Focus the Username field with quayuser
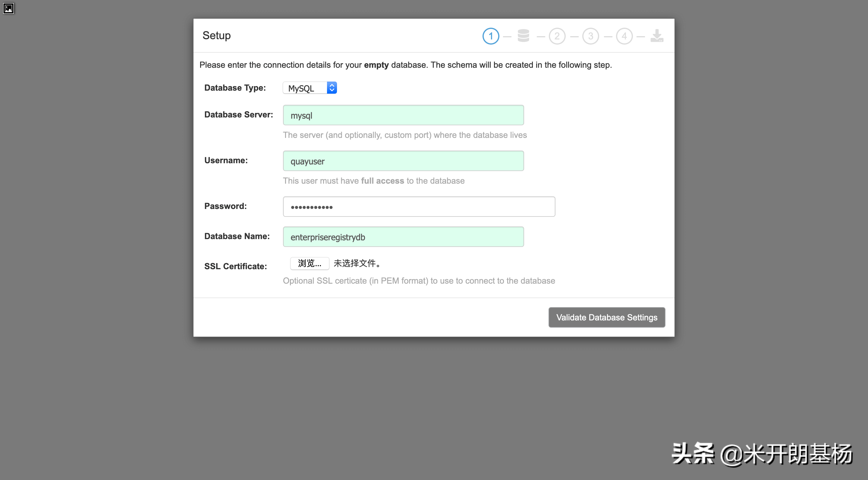The image size is (868, 480). tap(403, 161)
